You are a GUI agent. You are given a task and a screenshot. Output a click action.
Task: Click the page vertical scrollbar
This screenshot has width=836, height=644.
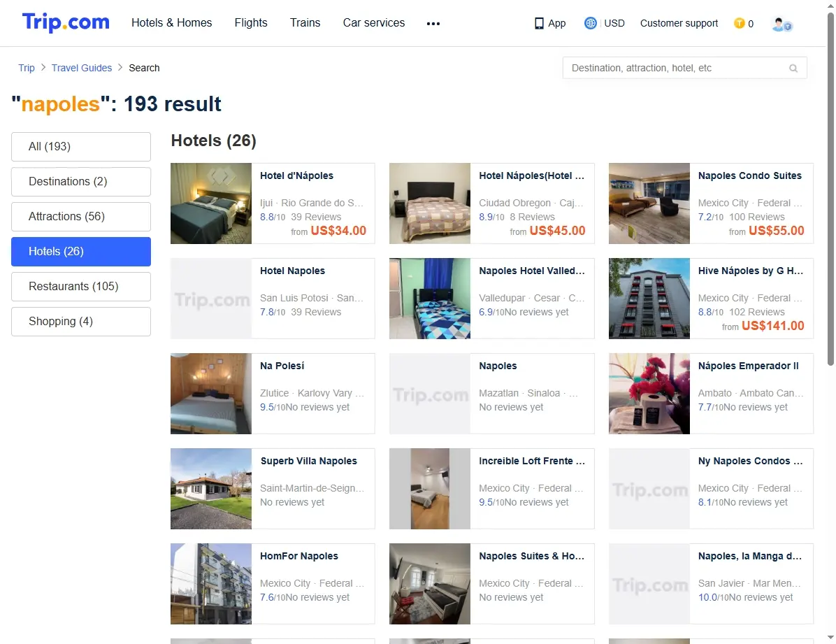[x=830, y=189]
